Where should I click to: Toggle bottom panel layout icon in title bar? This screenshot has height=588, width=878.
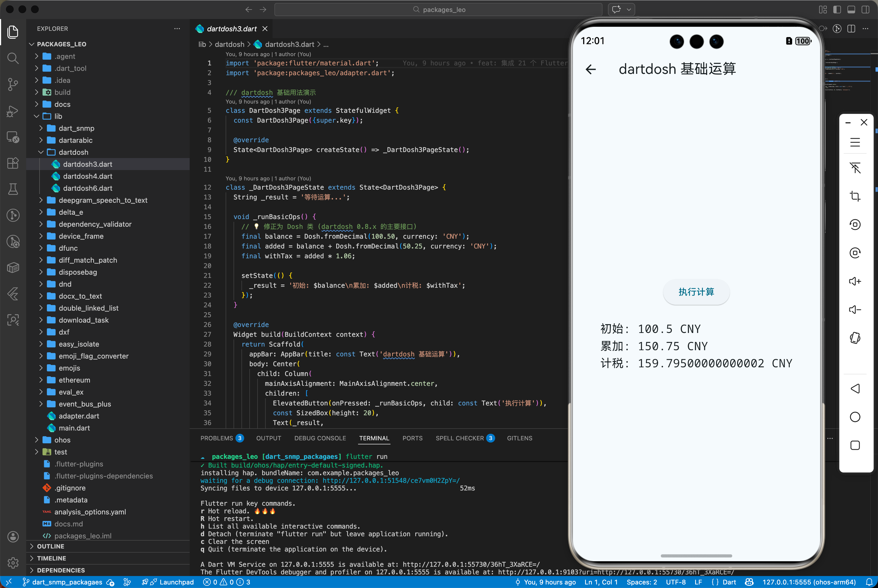851,9
